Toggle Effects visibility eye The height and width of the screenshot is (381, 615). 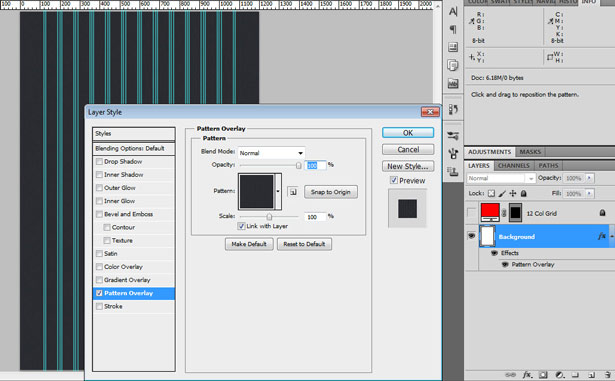(x=495, y=253)
